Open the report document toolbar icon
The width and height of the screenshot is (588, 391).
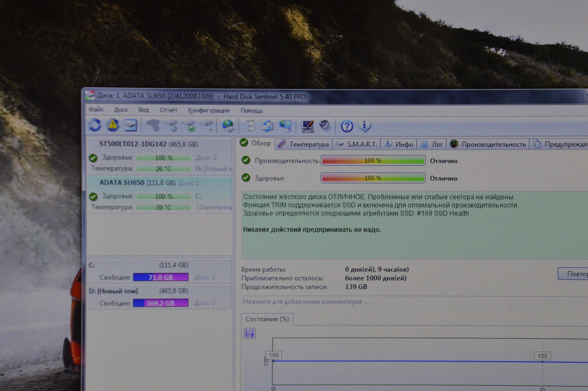[x=250, y=126]
